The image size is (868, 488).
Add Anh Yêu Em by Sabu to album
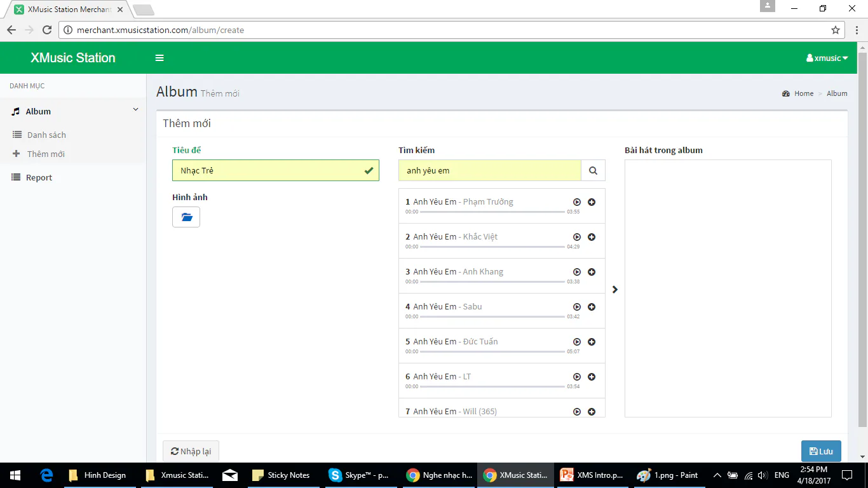tap(592, 307)
